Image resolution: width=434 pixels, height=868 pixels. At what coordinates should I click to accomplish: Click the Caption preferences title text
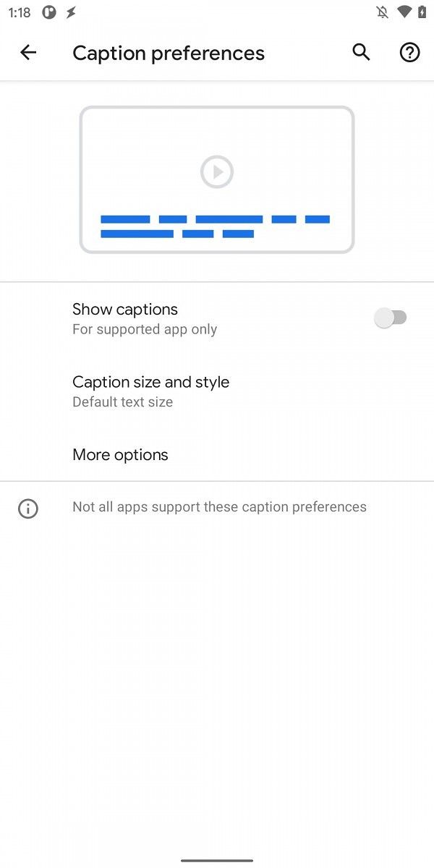[168, 52]
